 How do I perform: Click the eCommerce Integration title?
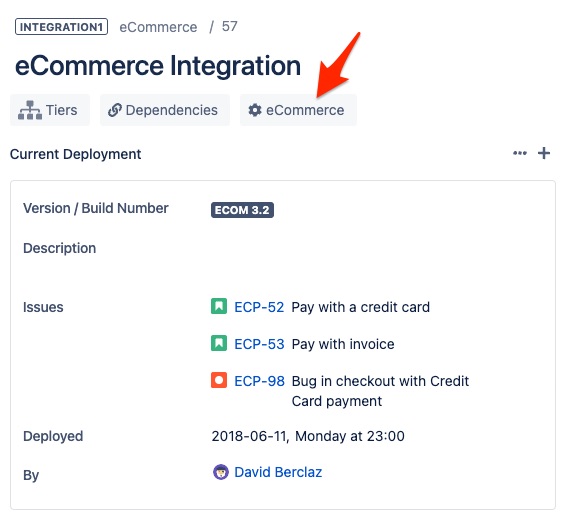[x=158, y=66]
